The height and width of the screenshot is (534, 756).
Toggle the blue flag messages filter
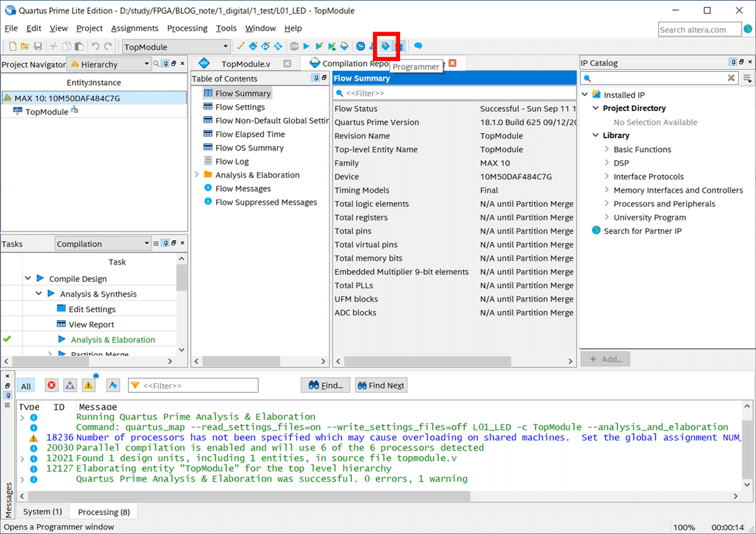pyautogui.click(x=113, y=385)
